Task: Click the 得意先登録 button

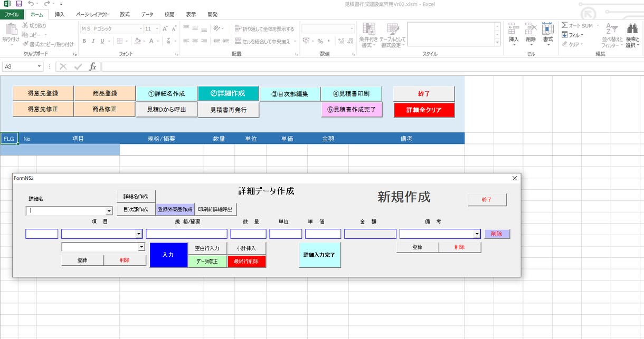Action: 43,93
